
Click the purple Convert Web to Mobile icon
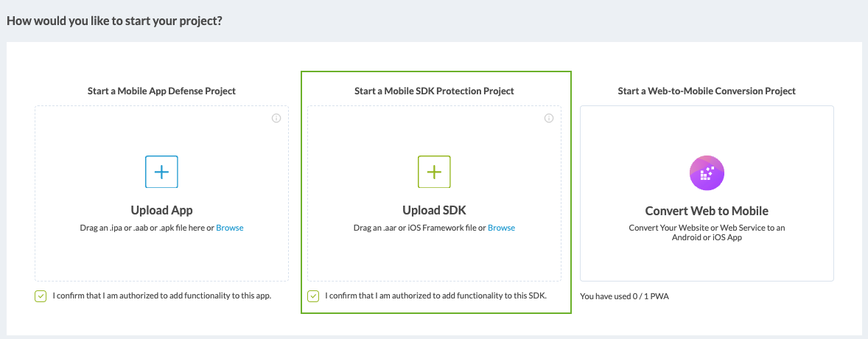[x=707, y=173]
